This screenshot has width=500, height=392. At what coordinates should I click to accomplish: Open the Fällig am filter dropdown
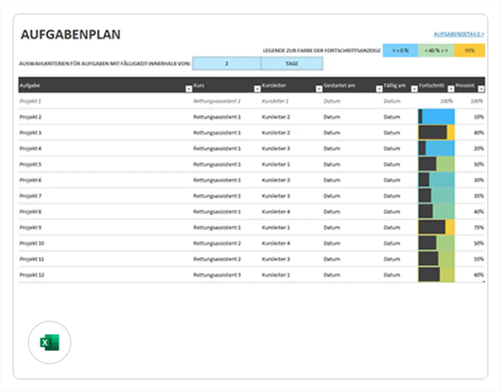tap(414, 89)
